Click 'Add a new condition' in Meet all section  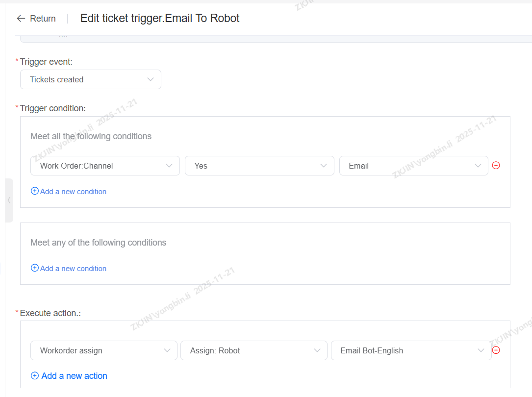(x=73, y=191)
